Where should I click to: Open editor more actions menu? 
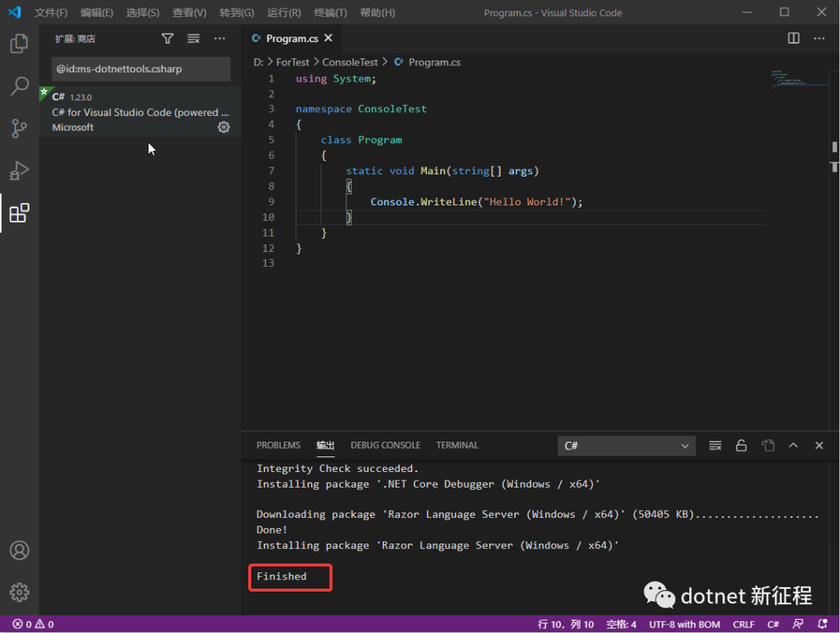tap(819, 38)
